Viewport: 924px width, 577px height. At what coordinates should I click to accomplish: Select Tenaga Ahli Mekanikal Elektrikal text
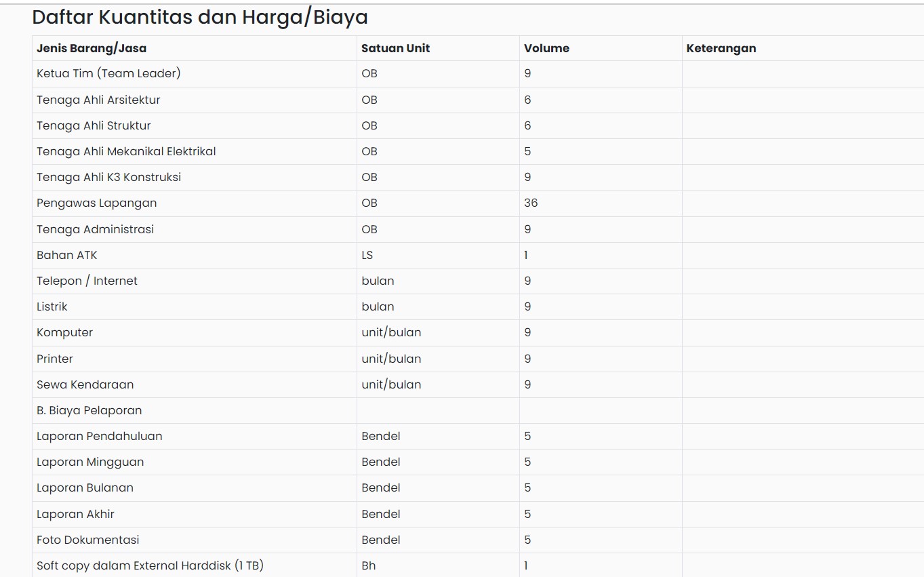point(126,151)
